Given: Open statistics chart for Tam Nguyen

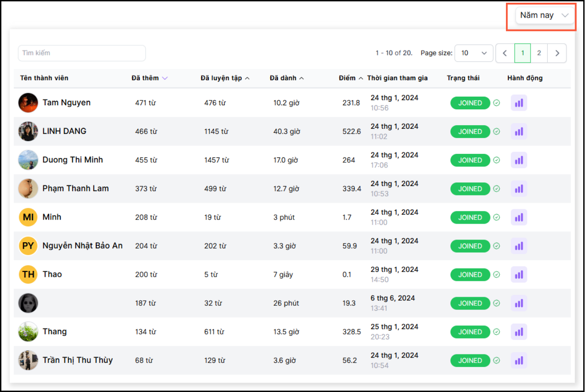Looking at the screenshot, I should [x=519, y=103].
